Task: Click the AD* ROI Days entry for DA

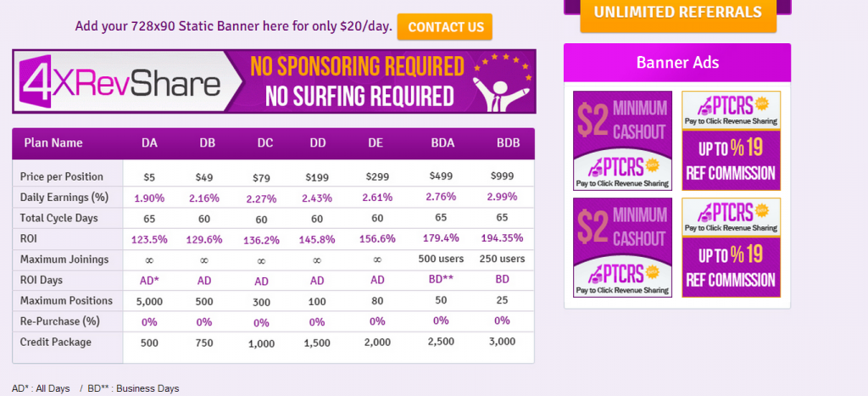Action: (x=149, y=280)
